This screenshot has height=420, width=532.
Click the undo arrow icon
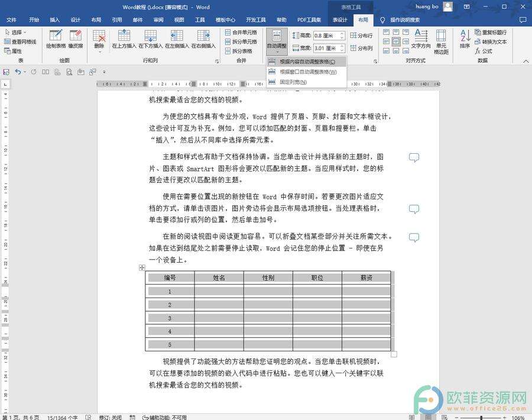[x=18, y=72]
